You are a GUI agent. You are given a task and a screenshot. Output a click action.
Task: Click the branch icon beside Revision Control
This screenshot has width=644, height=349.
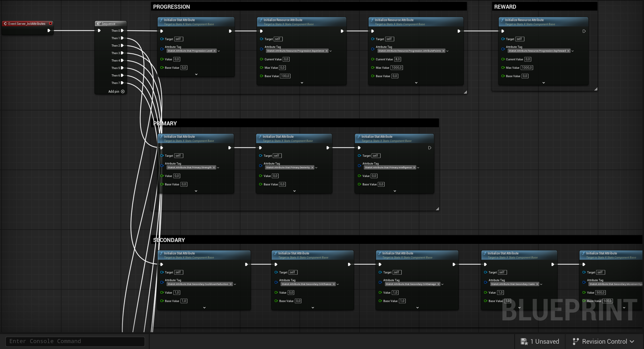coord(576,341)
